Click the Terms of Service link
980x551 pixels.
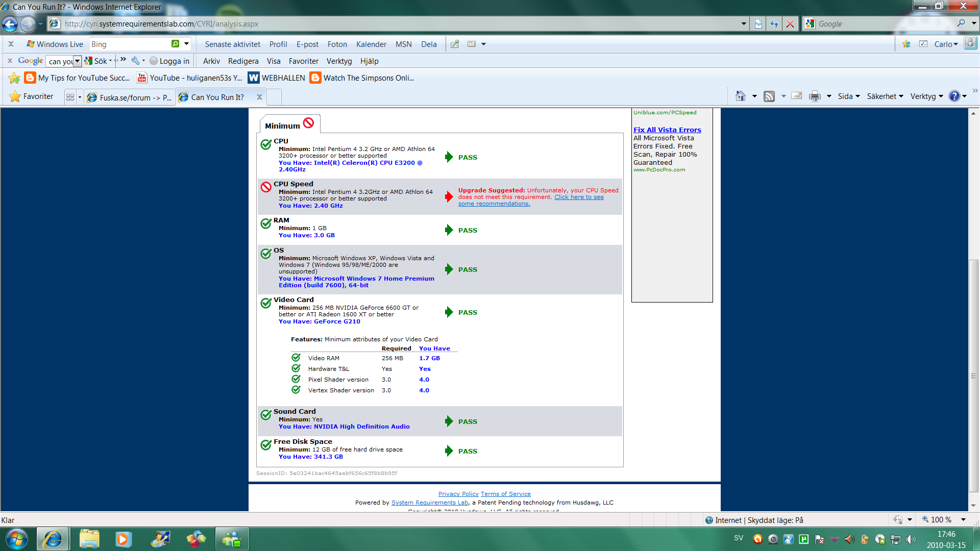point(505,494)
